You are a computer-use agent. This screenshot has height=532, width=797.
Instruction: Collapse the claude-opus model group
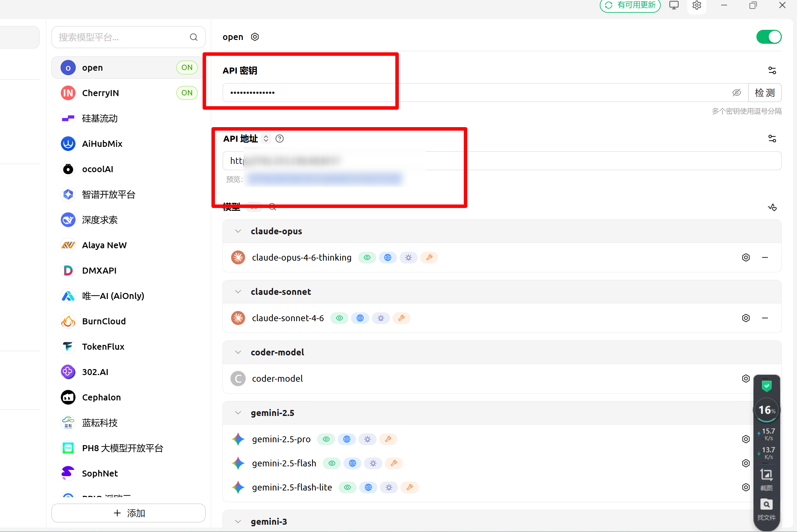[x=238, y=231]
